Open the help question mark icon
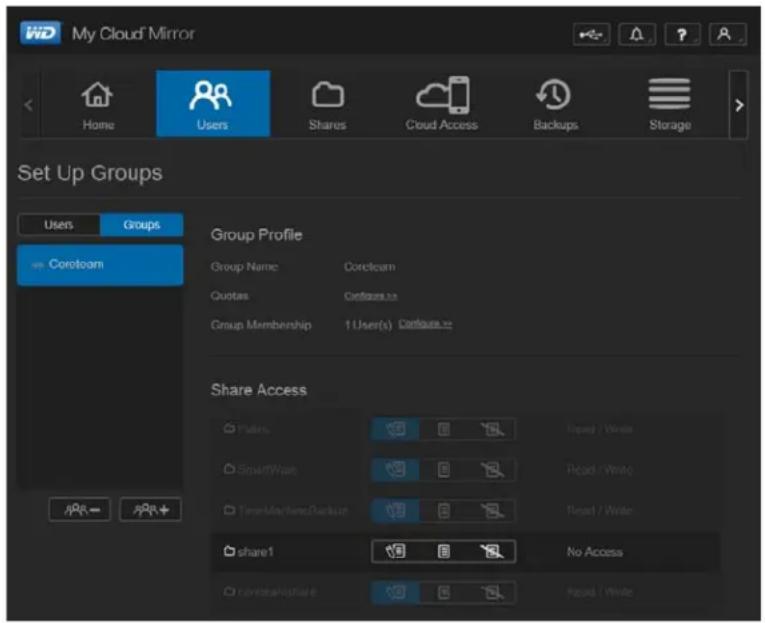The width and height of the screenshot is (765, 623). click(x=682, y=35)
